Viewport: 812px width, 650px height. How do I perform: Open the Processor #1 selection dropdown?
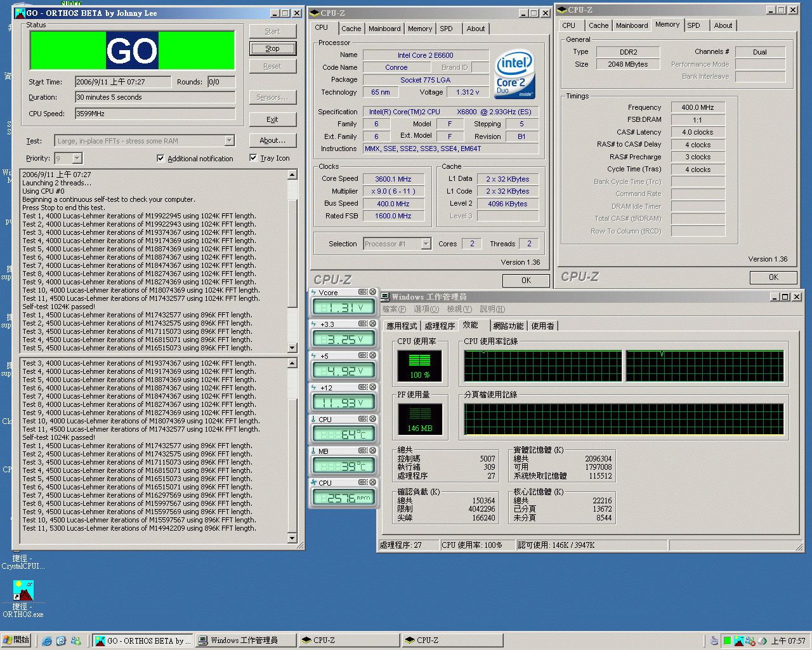(426, 244)
